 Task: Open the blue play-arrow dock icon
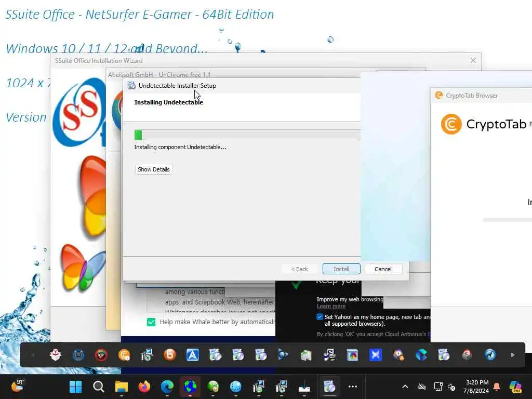click(x=283, y=355)
